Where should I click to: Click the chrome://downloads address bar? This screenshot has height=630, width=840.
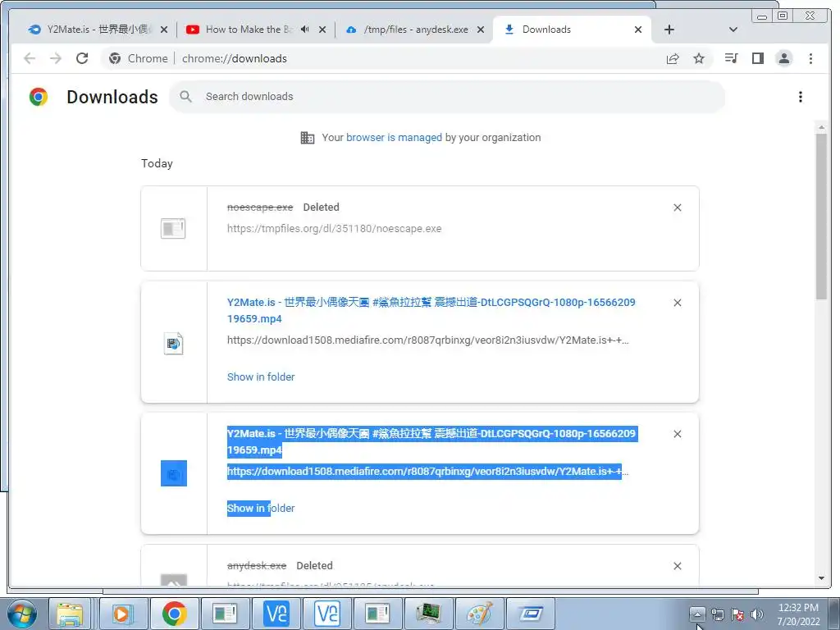click(407, 58)
